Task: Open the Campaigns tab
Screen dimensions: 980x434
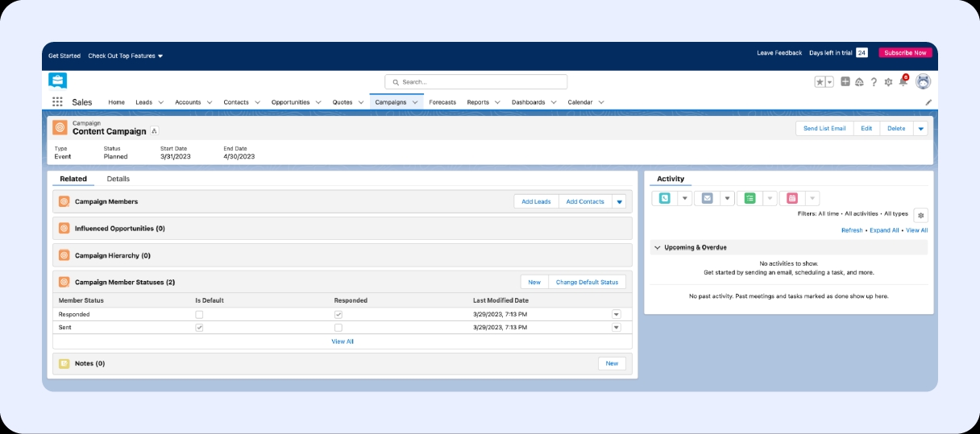Action: coord(391,102)
